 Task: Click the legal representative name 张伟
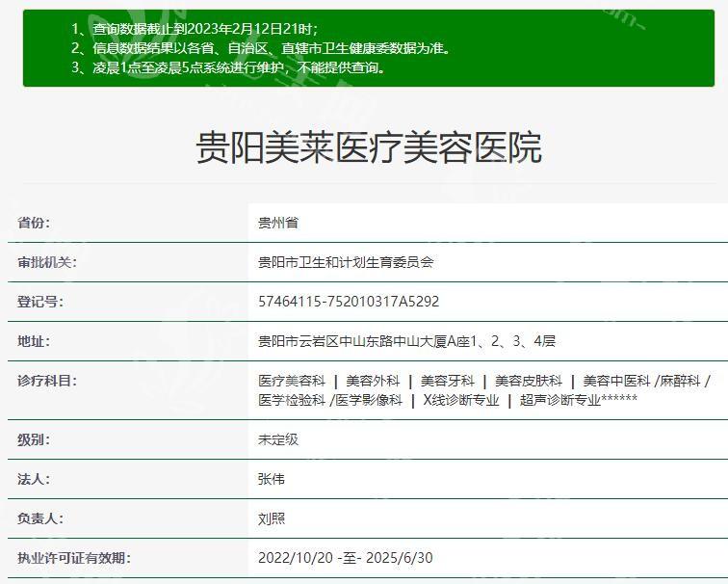(272, 479)
